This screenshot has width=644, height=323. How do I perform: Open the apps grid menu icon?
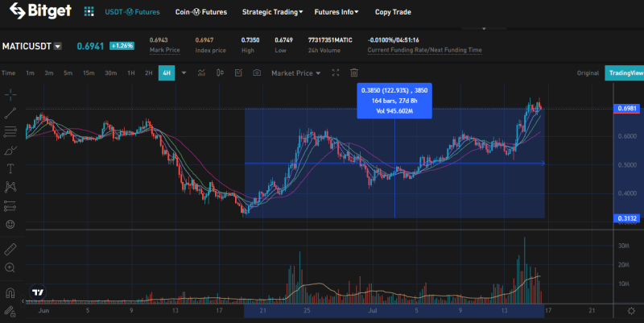(x=89, y=11)
